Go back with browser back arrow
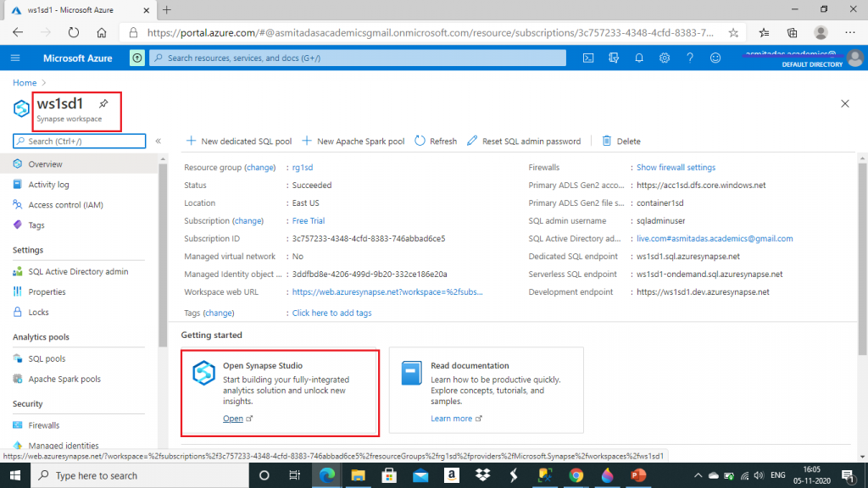Screen dimensions: 868x488 [18, 33]
